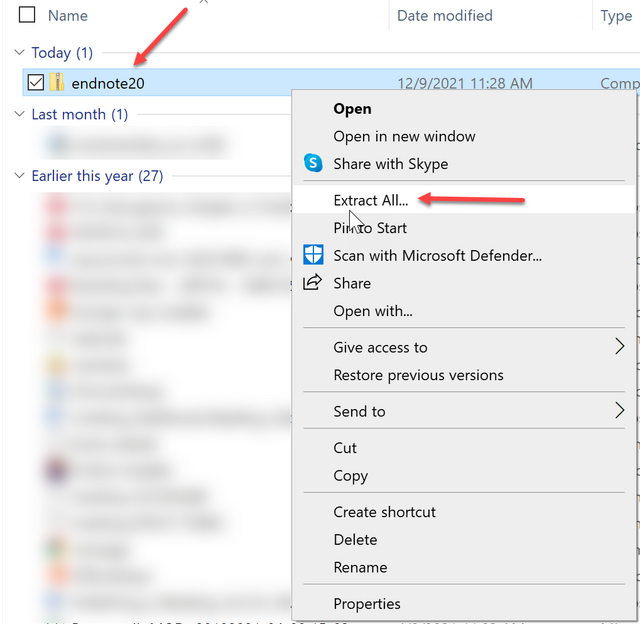
Task: Uncheck the endnote20 file checkbox
Action: 36,83
